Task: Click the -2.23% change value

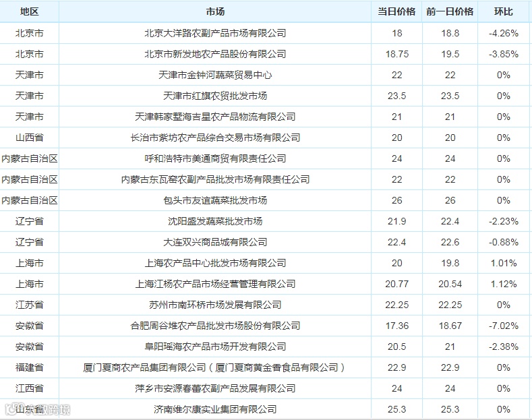Action: click(504, 221)
